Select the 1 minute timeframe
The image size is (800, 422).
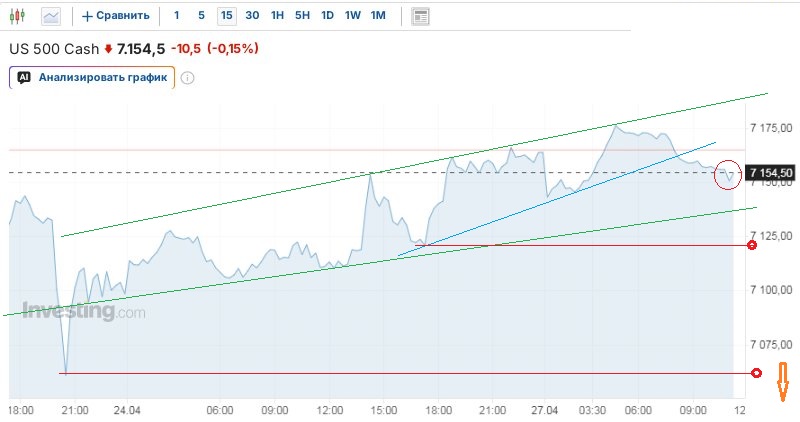(x=177, y=16)
